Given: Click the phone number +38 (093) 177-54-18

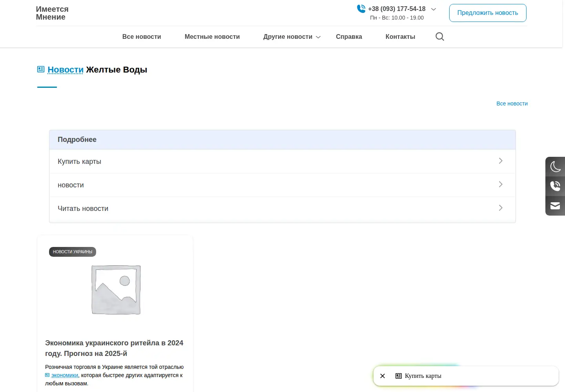Looking at the screenshot, I should (x=397, y=9).
